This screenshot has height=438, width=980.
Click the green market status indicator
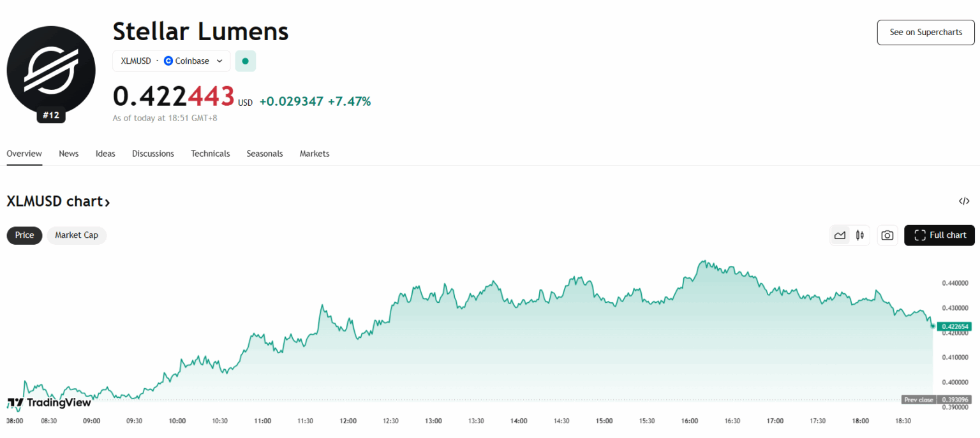click(x=246, y=61)
